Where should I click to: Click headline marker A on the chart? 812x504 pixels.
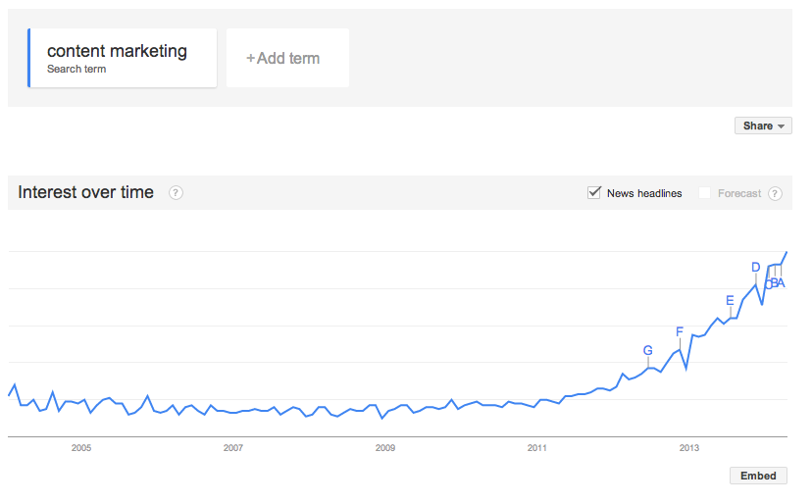(x=781, y=283)
